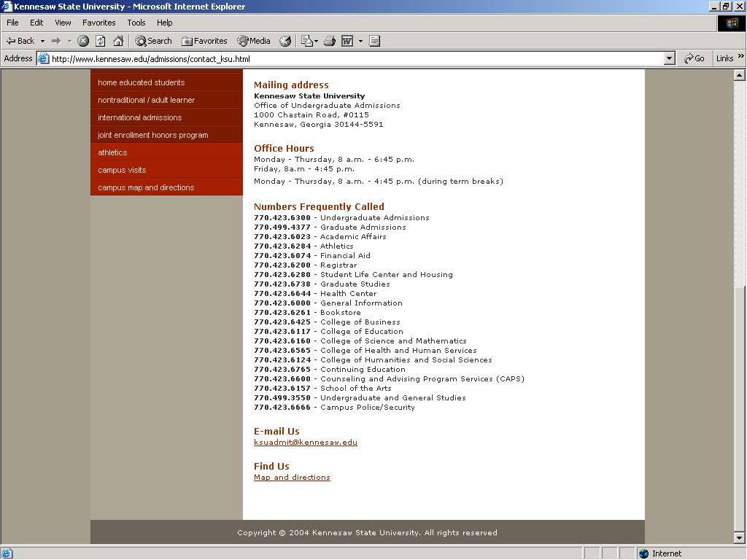Click the Back arrow toolbar button
Screen dimensions: 747x560
[20, 41]
